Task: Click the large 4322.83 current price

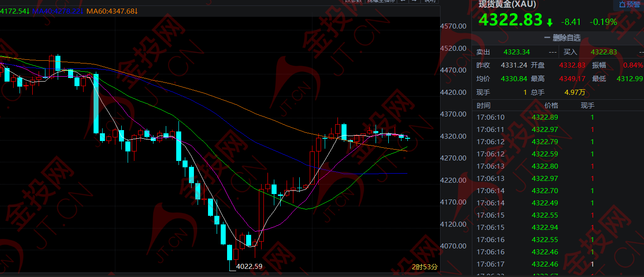Action: [x=510, y=20]
